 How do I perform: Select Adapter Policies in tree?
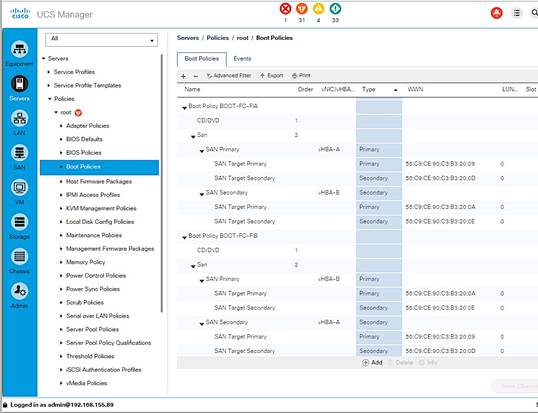point(87,126)
